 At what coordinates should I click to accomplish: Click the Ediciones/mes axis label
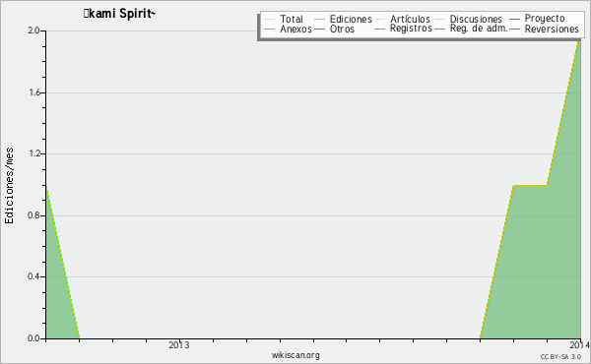click(x=9, y=185)
